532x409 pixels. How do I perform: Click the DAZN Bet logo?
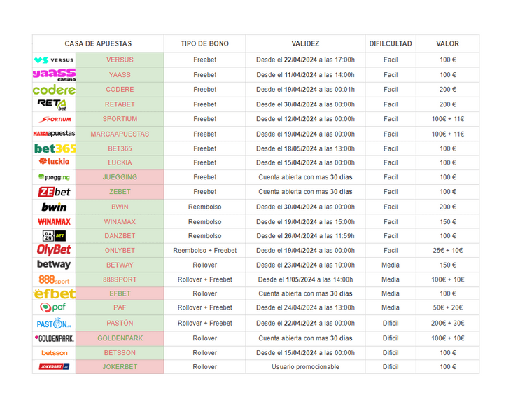pos(54,235)
